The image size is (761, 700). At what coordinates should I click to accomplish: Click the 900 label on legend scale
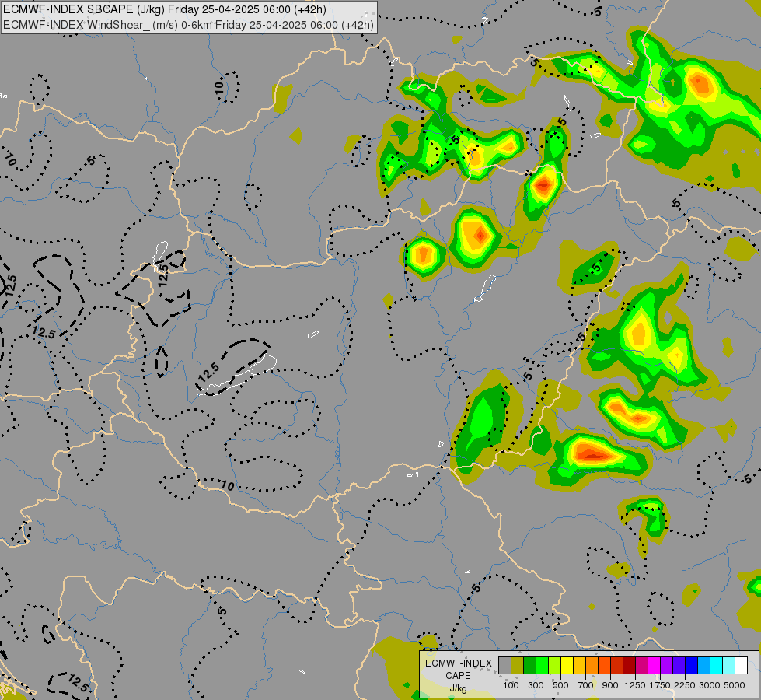610,685
